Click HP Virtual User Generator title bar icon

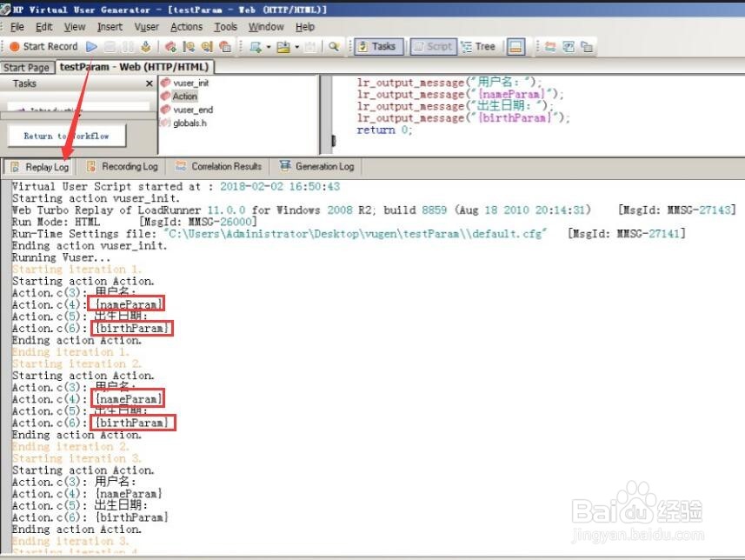click(6, 9)
